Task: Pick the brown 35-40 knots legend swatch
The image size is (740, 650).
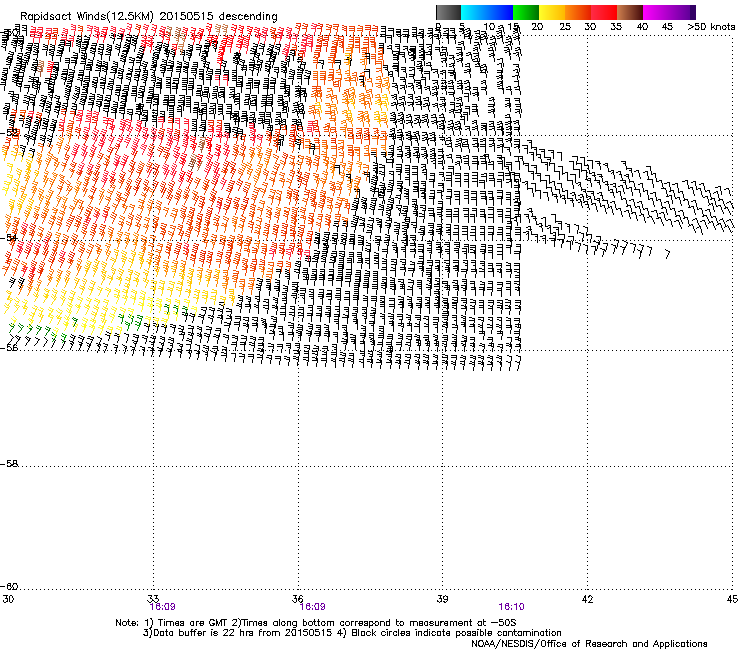Action: pos(630,12)
